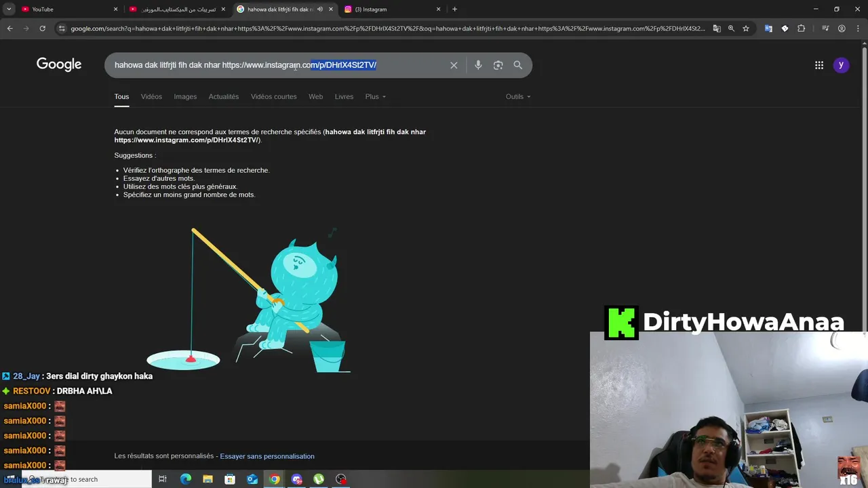Select the Vidéos results tab
Screen dimensions: 868x488
point(151,97)
